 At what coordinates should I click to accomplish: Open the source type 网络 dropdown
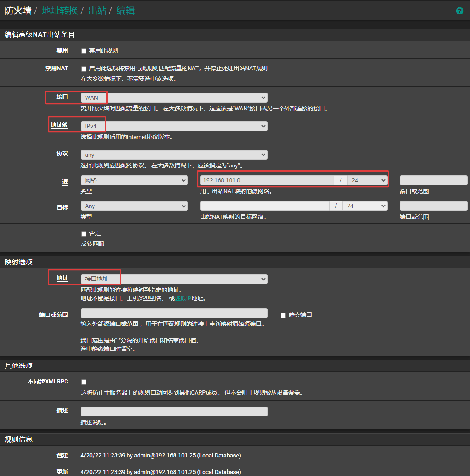pyautogui.click(x=134, y=180)
